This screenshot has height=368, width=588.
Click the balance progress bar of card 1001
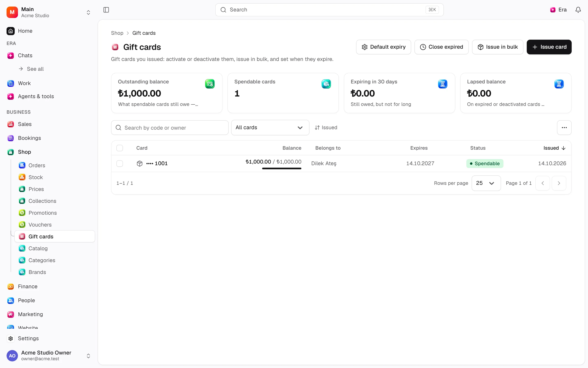click(282, 168)
